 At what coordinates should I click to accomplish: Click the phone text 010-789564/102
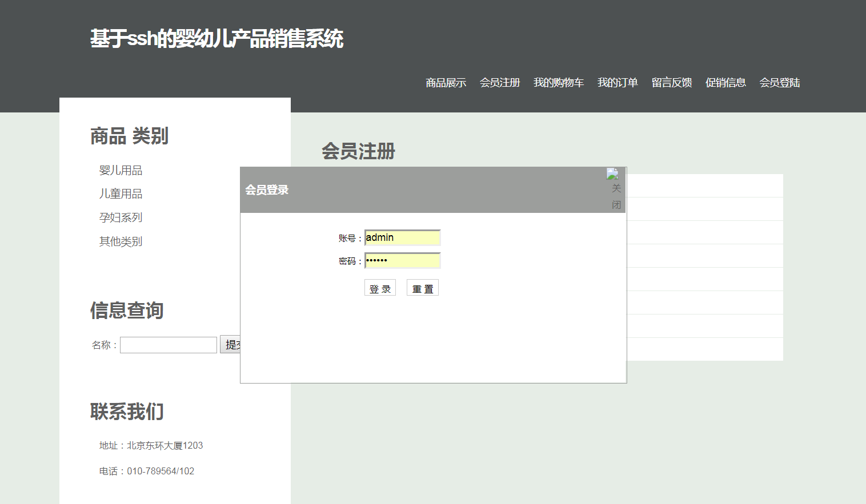click(161, 471)
